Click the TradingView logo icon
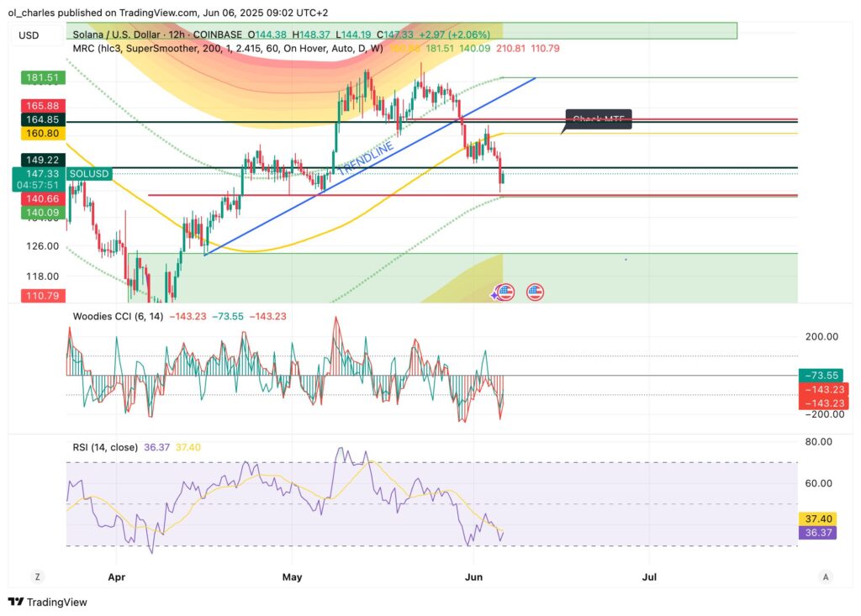 [x=16, y=602]
